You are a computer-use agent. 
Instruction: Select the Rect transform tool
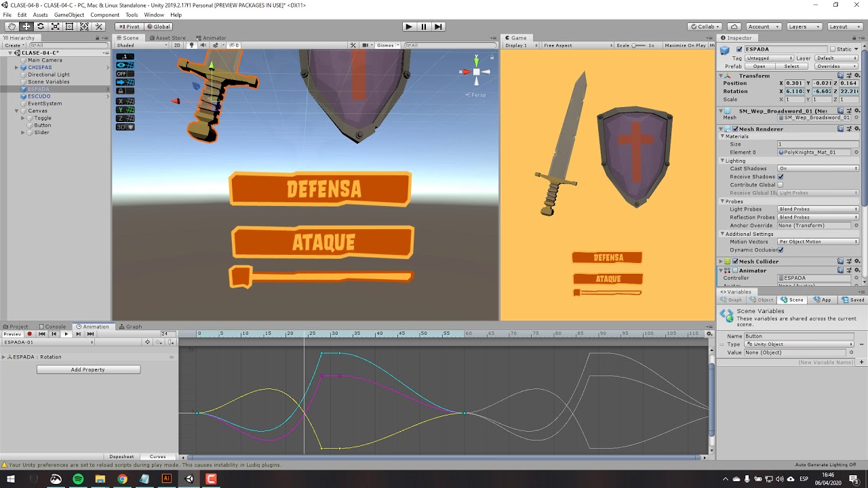click(x=69, y=26)
